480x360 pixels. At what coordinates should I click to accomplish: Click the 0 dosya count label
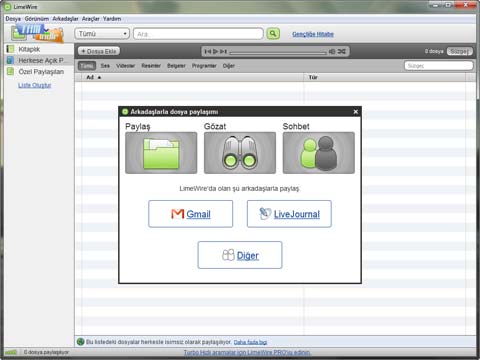(x=434, y=51)
